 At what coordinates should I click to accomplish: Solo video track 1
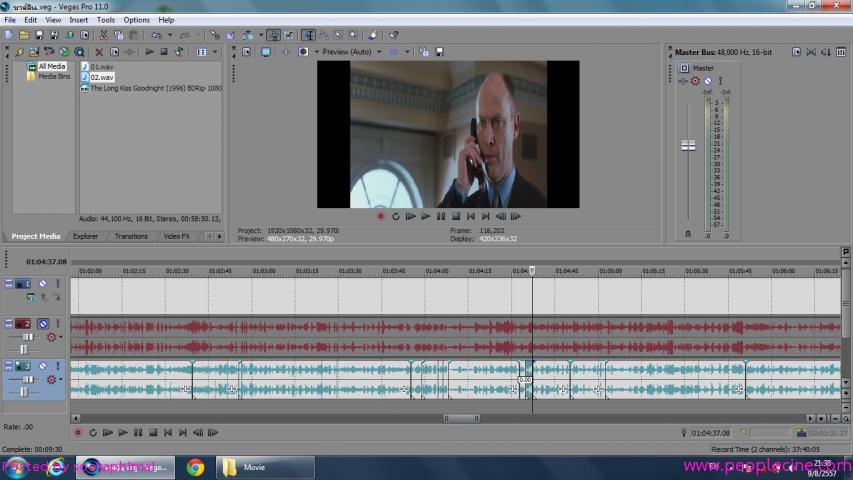click(58, 284)
